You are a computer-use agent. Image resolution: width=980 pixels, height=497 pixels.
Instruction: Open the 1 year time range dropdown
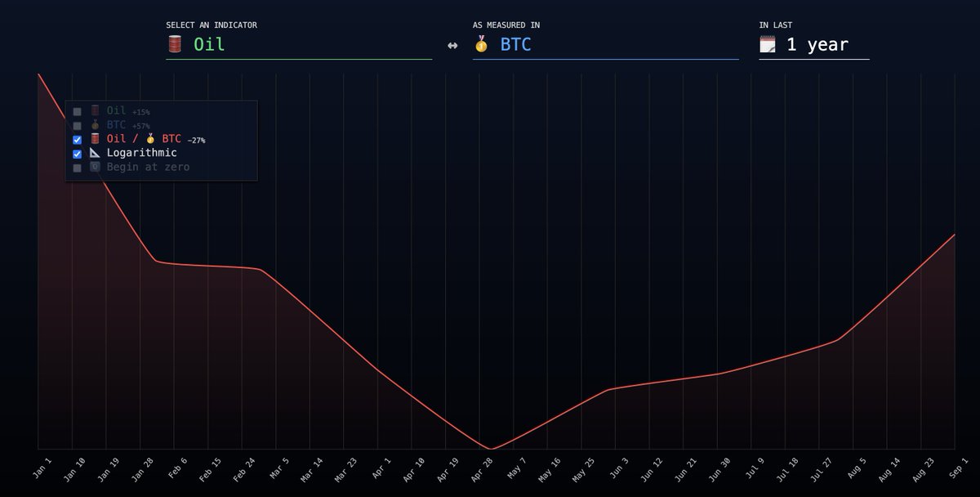(x=813, y=45)
